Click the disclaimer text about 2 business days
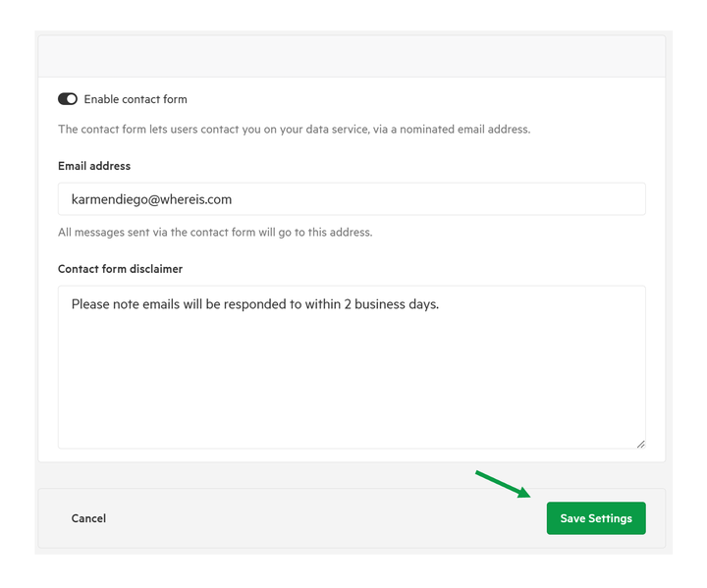The width and height of the screenshot is (707, 588). [x=255, y=304]
